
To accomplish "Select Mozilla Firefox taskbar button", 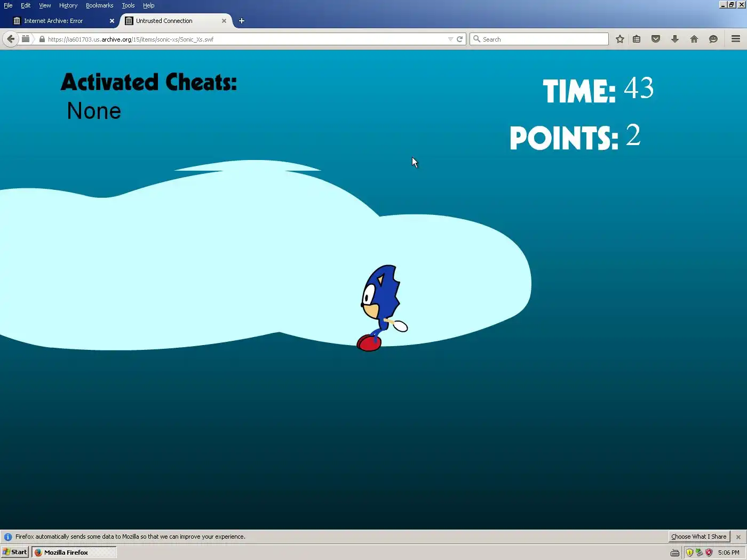I will (x=74, y=552).
